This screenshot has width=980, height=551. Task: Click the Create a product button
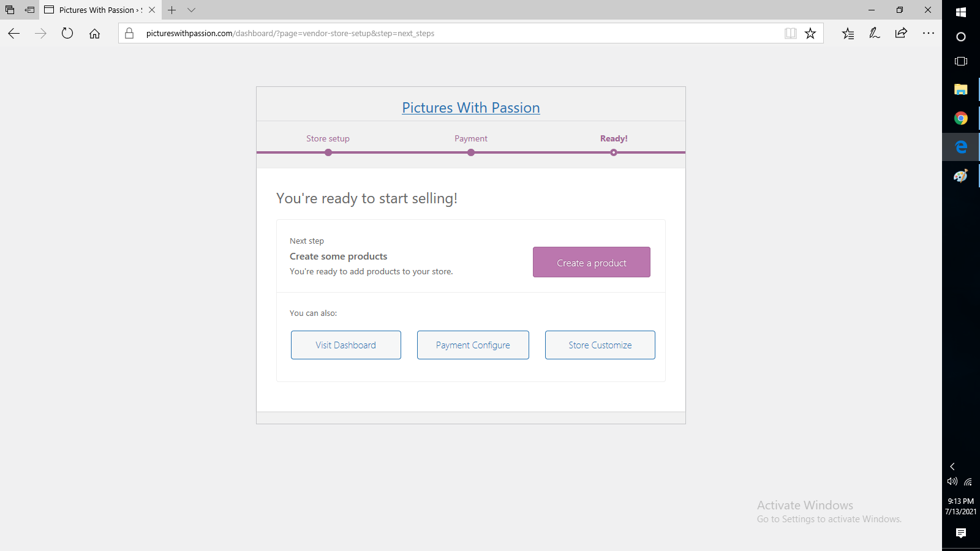(x=592, y=262)
